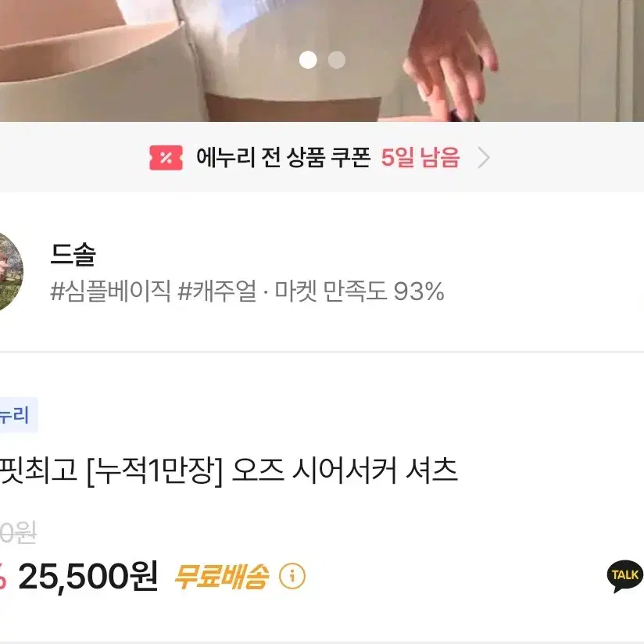644x644 pixels.
Task: Click the product photo at top
Action: [322, 61]
